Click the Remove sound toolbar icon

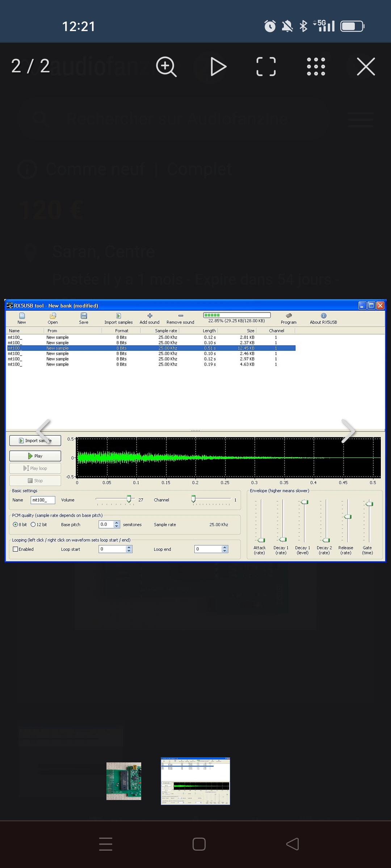point(180,318)
